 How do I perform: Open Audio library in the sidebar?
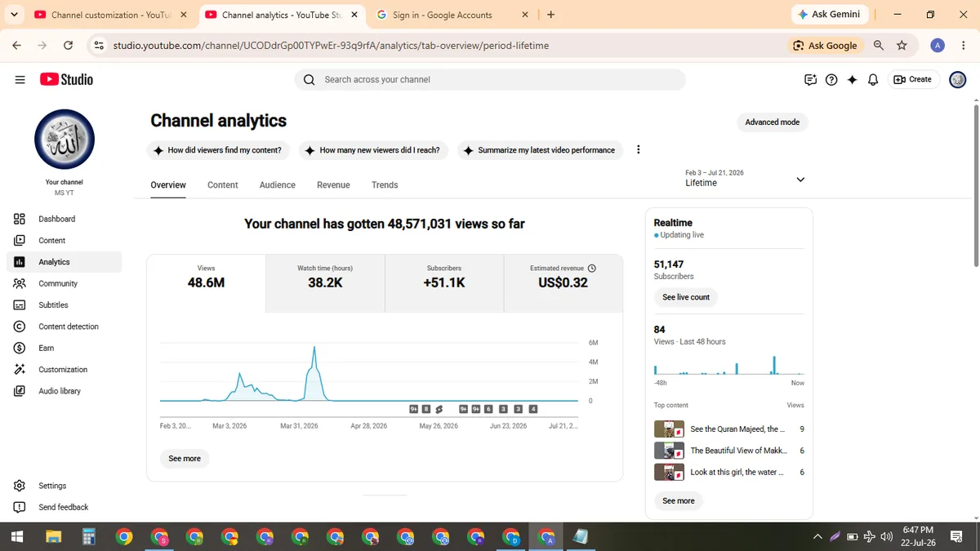pos(65,391)
